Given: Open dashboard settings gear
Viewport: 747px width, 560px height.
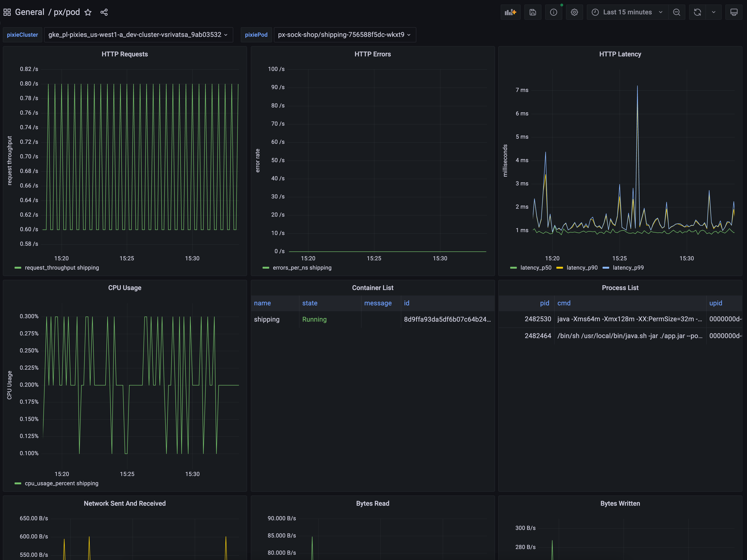Looking at the screenshot, I should click(574, 12).
